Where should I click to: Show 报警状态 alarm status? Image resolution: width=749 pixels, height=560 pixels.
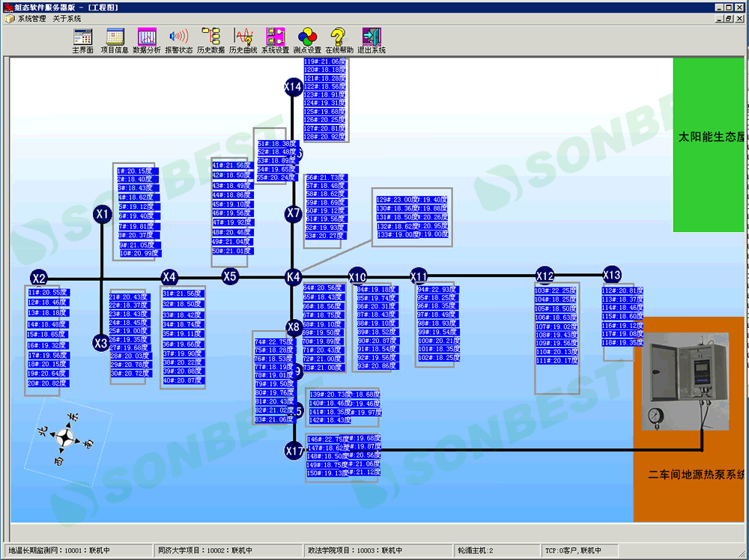(178, 40)
